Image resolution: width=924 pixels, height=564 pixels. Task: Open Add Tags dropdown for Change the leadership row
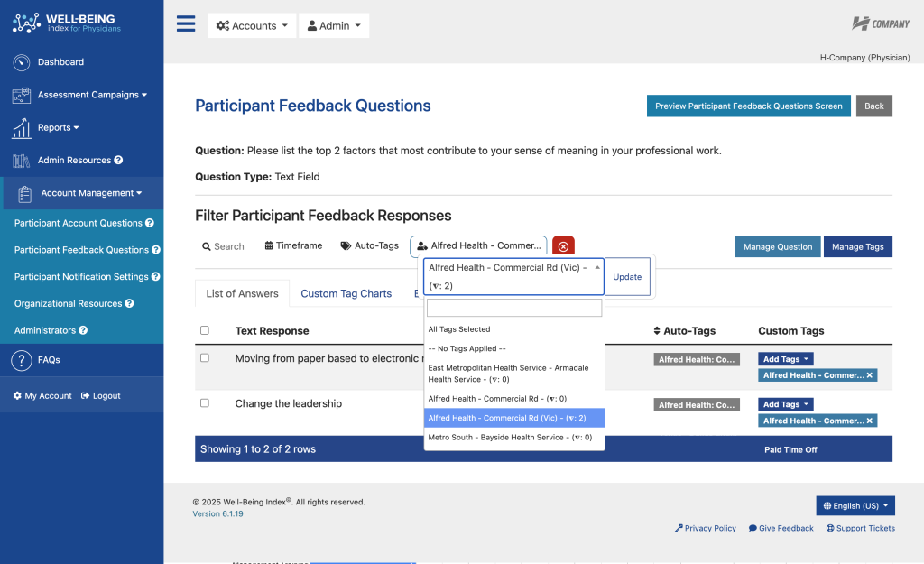(x=786, y=404)
